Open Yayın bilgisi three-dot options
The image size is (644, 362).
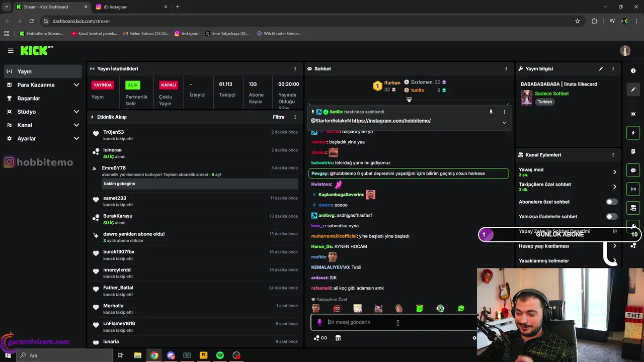(x=613, y=68)
